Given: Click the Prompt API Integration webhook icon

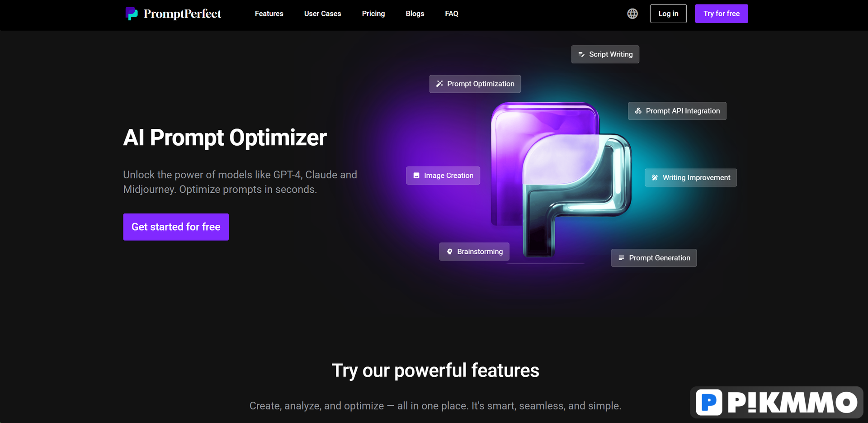Looking at the screenshot, I should point(638,111).
